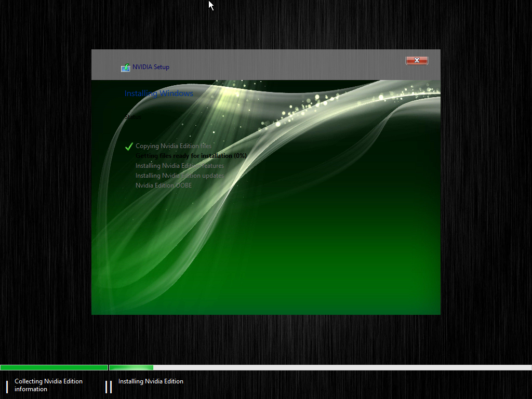Click the 'Installing Windows' heading
The image size is (532, 399).
(x=159, y=94)
